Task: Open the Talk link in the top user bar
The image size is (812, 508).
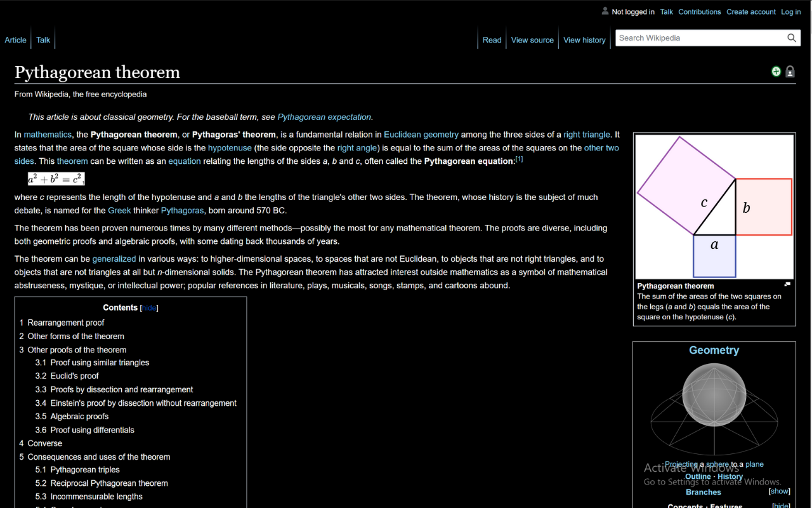Action: [x=666, y=12]
